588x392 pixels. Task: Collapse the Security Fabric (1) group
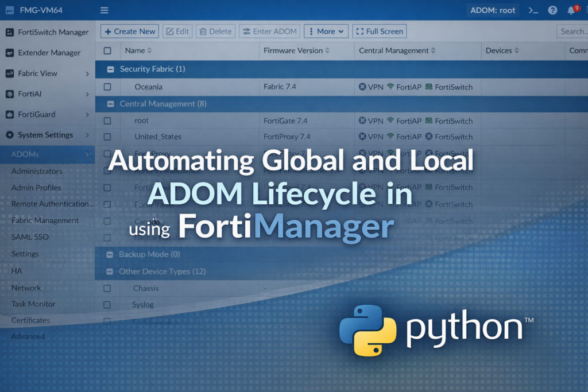(x=111, y=69)
